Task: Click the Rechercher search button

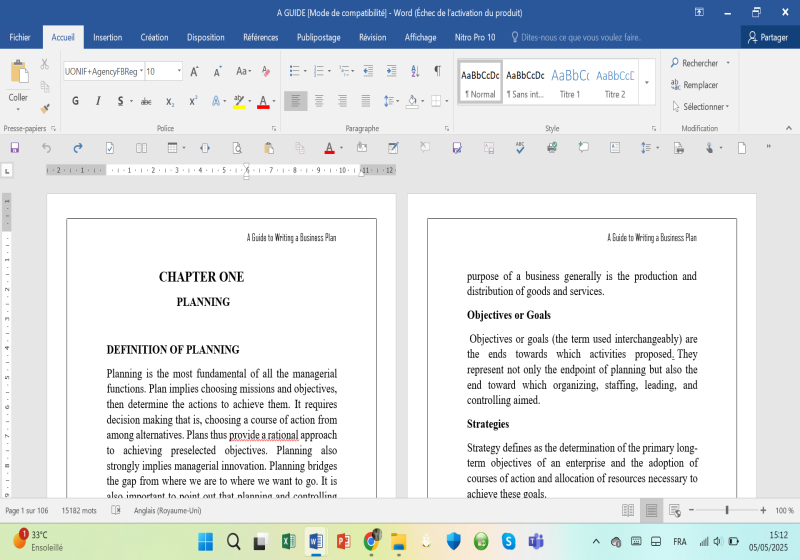Action: point(694,63)
